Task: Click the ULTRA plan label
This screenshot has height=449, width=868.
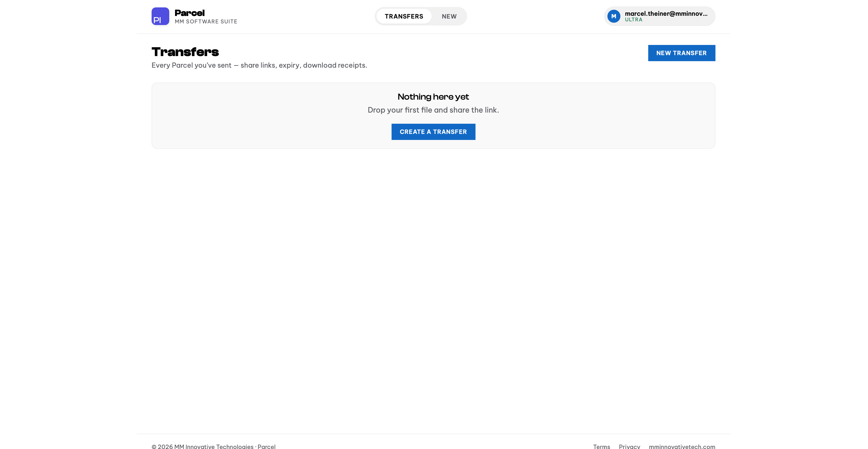Action: (x=633, y=20)
